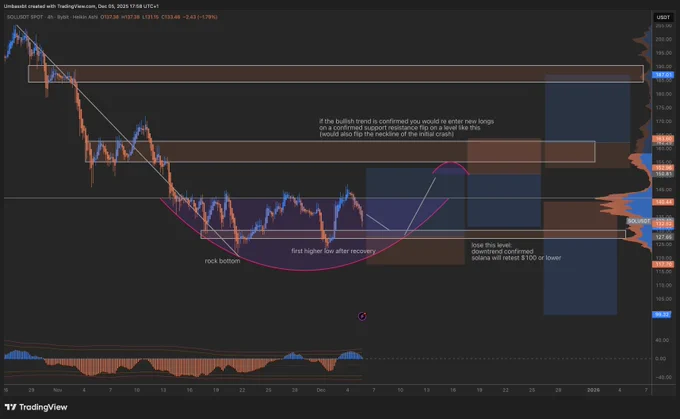Select the small pink arc near 152
Viewport: 680px width, 419px height.
click(x=451, y=168)
